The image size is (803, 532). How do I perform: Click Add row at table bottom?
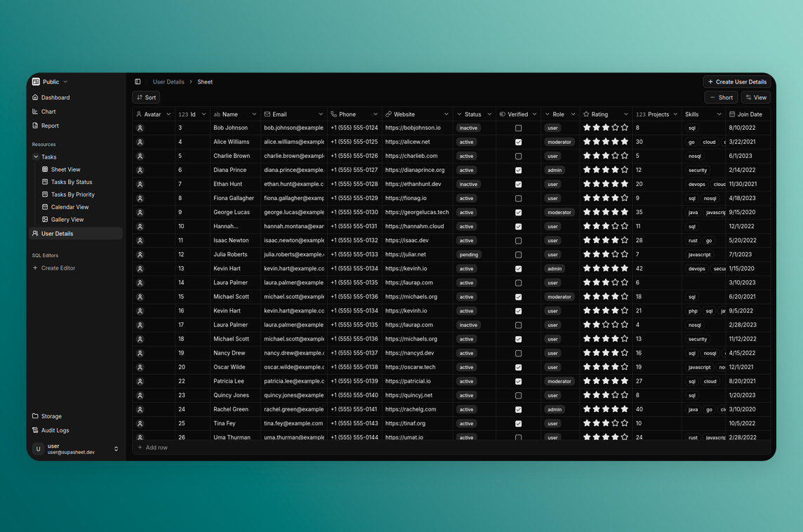(x=153, y=448)
